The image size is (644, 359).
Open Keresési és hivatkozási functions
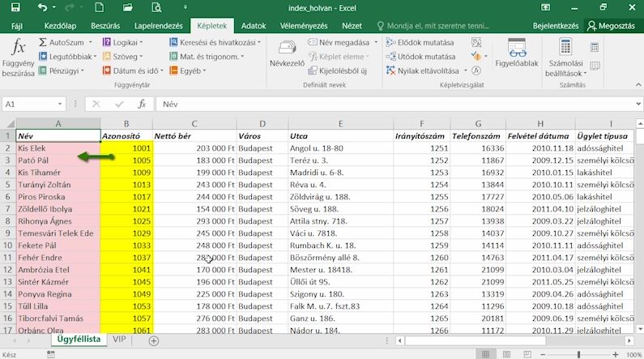(215, 42)
